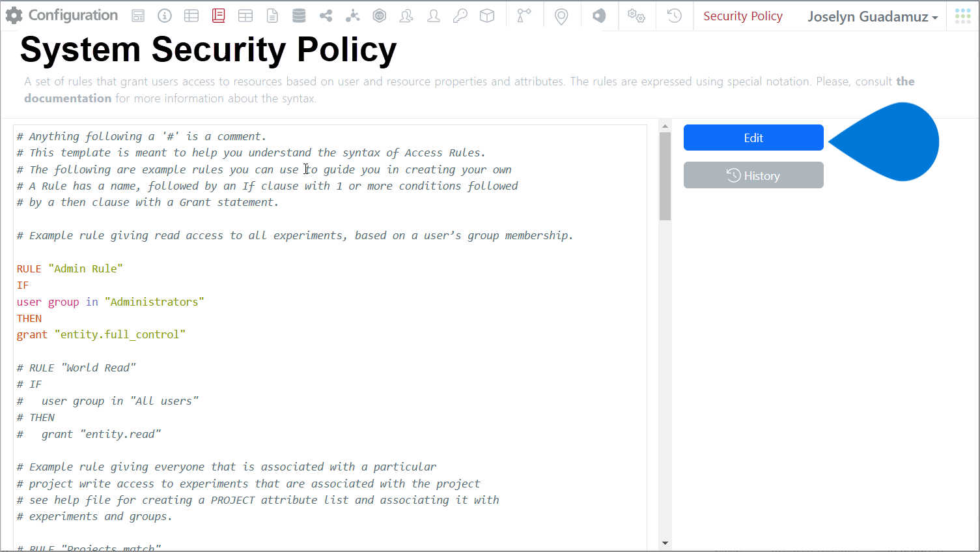Viewport: 980px width, 552px height.
Task: Open Joselyn Guadamuz user dropdown
Action: tap(873, 17)
